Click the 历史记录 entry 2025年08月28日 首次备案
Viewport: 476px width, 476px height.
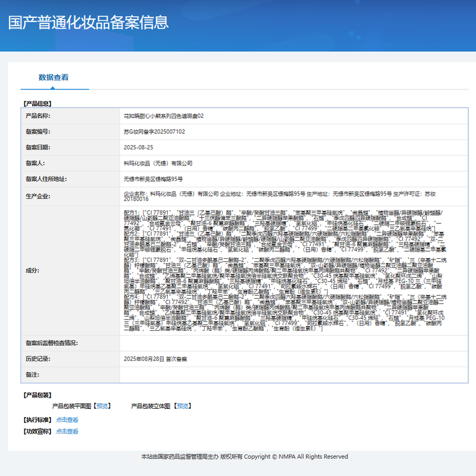point(155,359)
